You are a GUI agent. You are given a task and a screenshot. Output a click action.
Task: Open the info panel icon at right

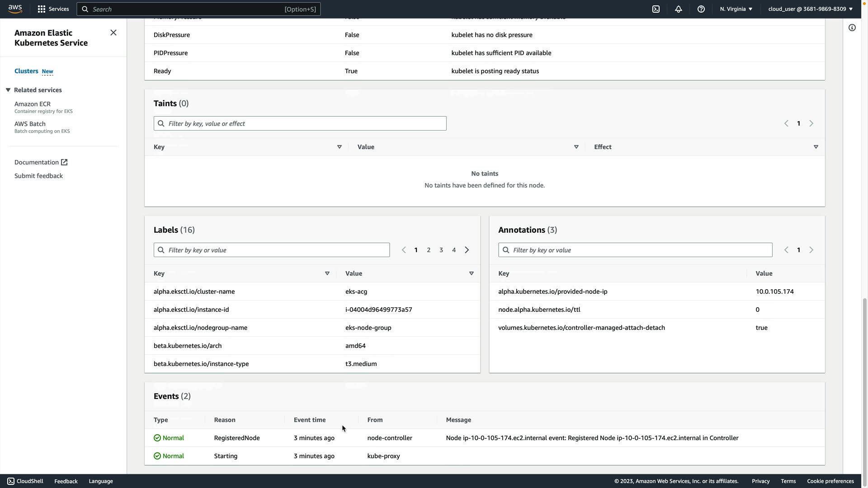[x=852, y=28]
